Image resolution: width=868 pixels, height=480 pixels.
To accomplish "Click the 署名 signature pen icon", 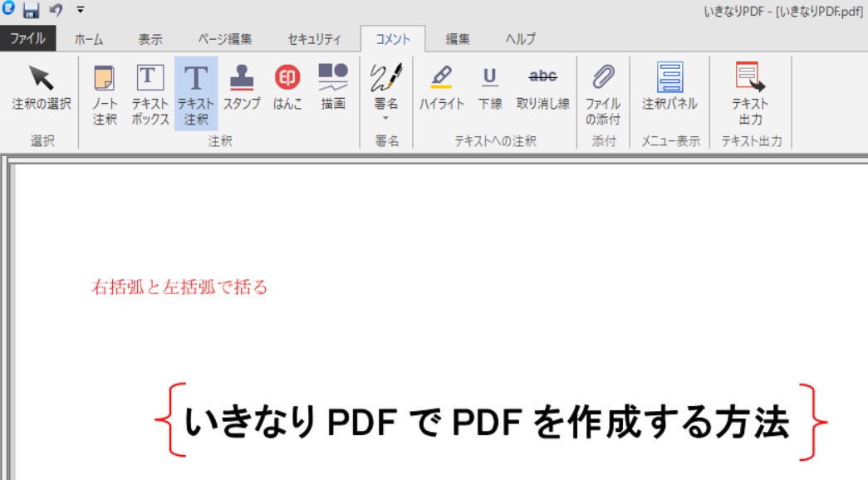I will [x=386, y=77].
